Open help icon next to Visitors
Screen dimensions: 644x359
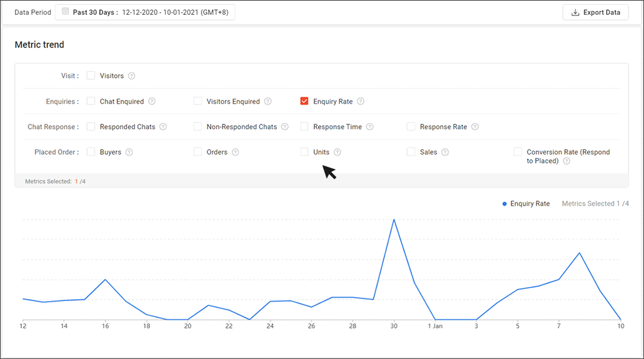click(x=131, y=75)
